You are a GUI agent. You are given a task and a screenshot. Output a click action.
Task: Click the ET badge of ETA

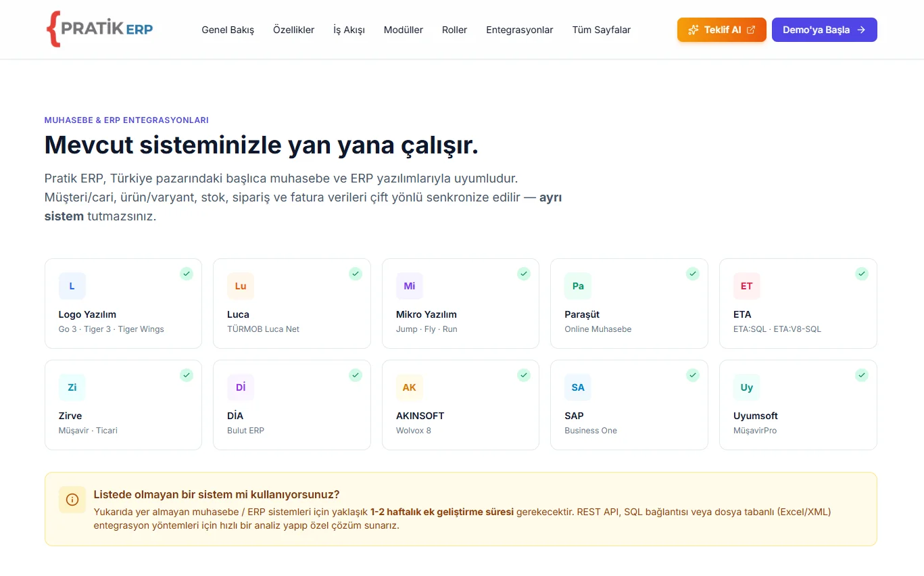click(x=747, y=286)
